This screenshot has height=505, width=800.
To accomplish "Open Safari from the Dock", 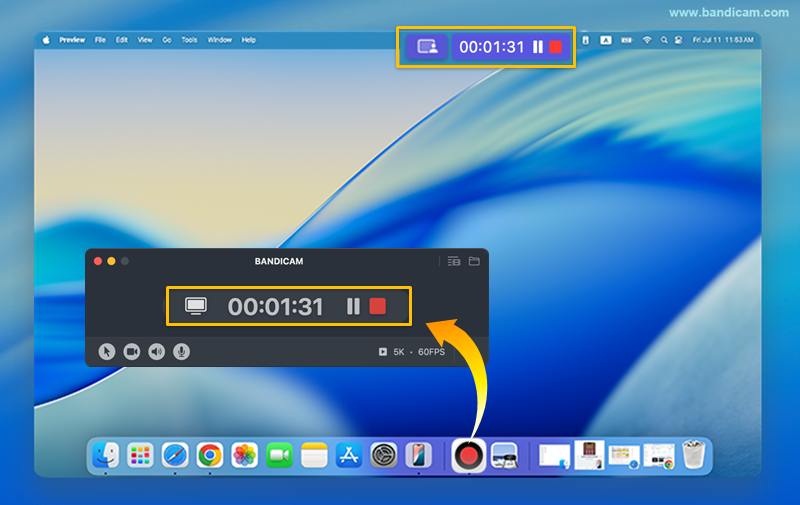I will tap(175, 456).
